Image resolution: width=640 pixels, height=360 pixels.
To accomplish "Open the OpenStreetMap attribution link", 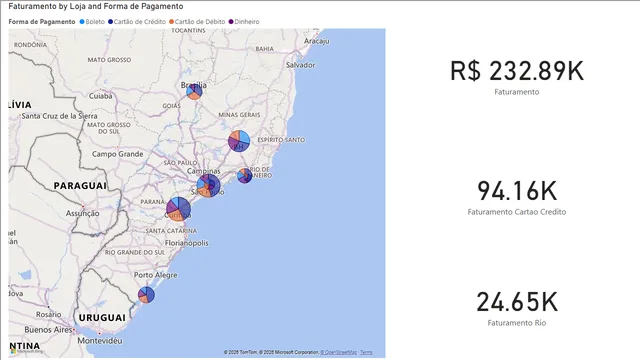I will tap(338, 352).
